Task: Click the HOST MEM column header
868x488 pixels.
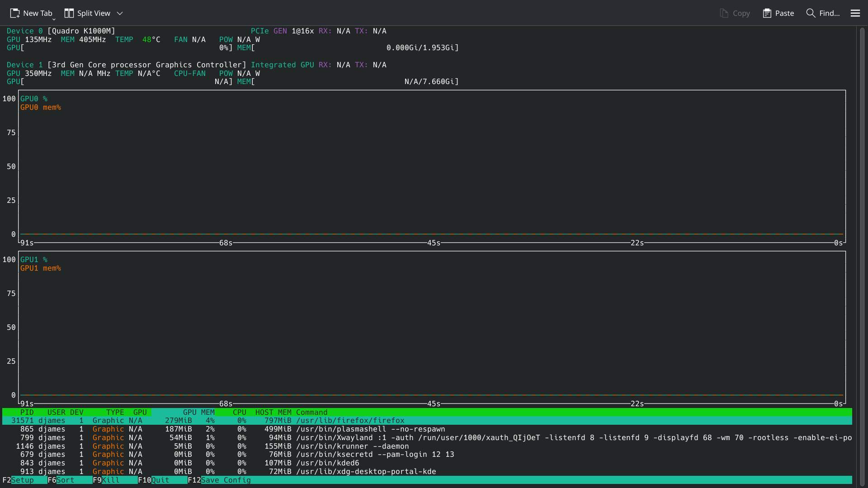Action: (x=273, y=412)
